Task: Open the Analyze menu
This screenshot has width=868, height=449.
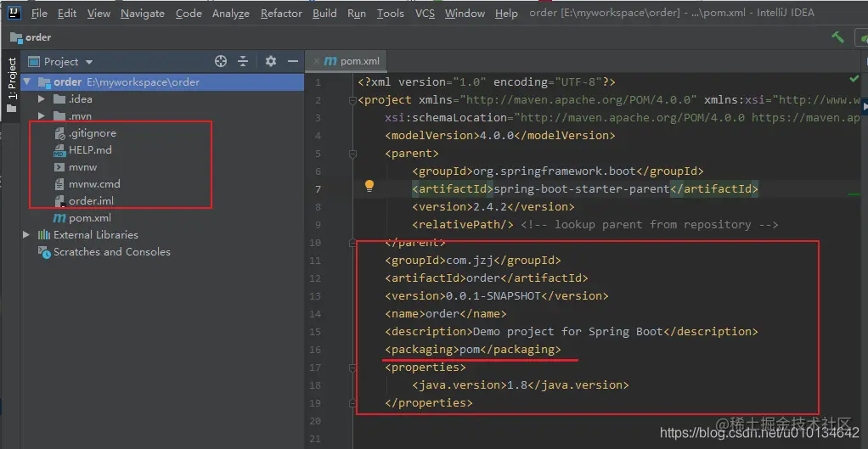Action: point(231,14)
